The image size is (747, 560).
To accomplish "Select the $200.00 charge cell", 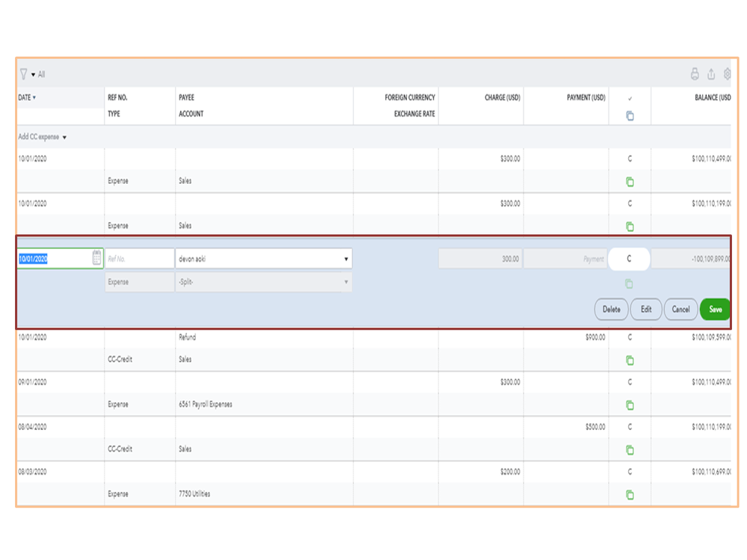I will (x=510, y=472).
